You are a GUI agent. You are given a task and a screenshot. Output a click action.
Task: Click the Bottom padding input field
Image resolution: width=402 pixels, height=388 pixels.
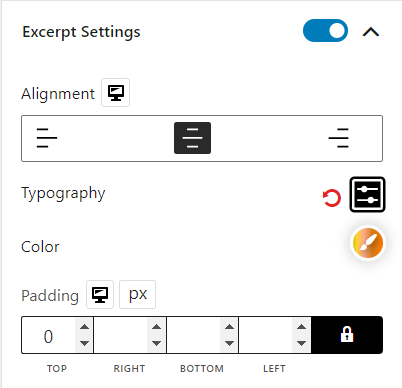point(193,335)
